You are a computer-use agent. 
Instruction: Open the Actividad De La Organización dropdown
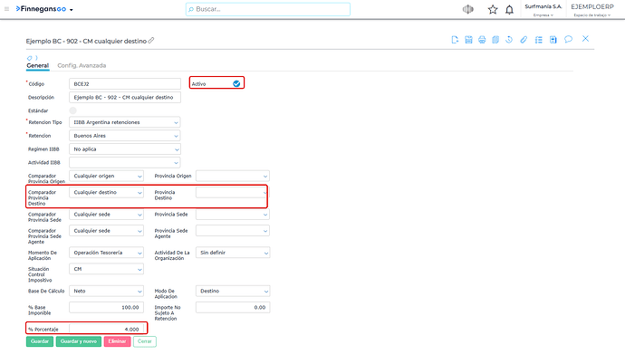click(233, 253)
